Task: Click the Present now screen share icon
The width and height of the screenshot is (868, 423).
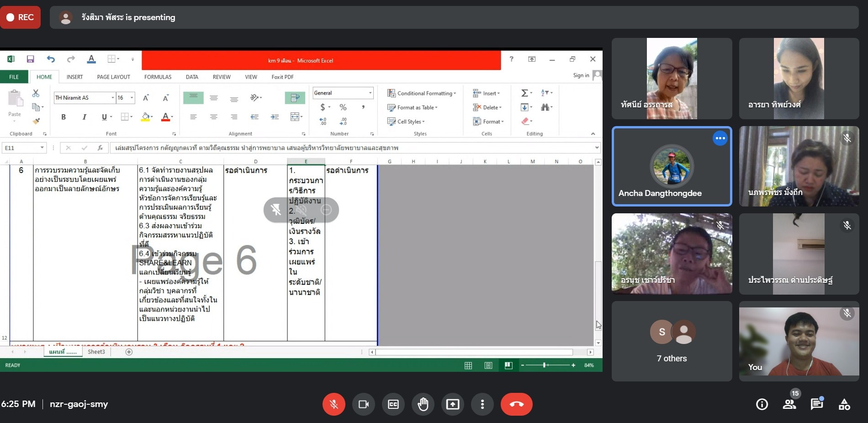Action: [452, 404]
